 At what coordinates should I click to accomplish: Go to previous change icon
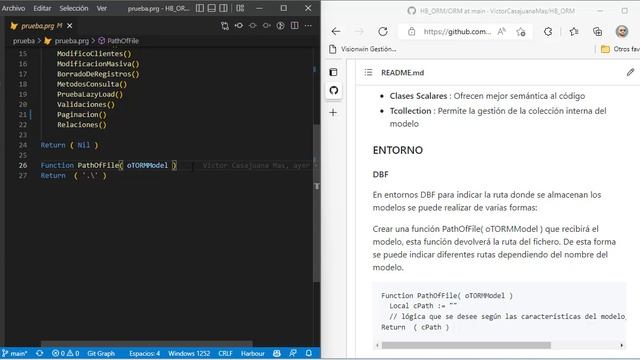click(239, 26)
